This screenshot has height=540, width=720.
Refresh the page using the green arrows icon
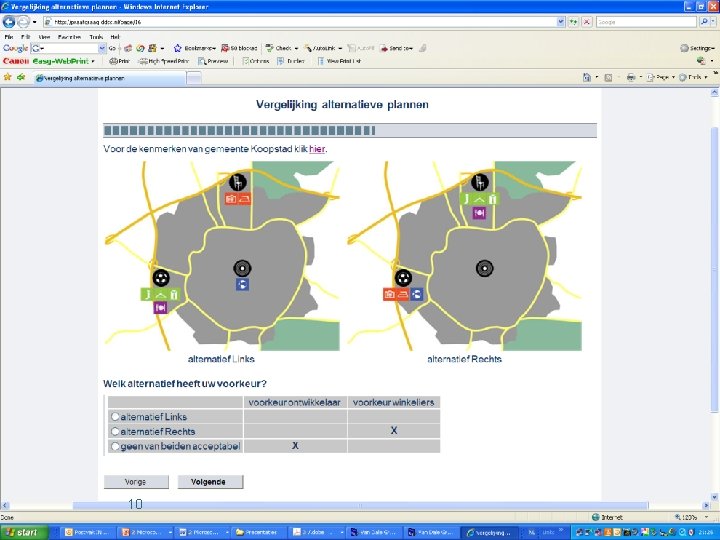[574, 22]
